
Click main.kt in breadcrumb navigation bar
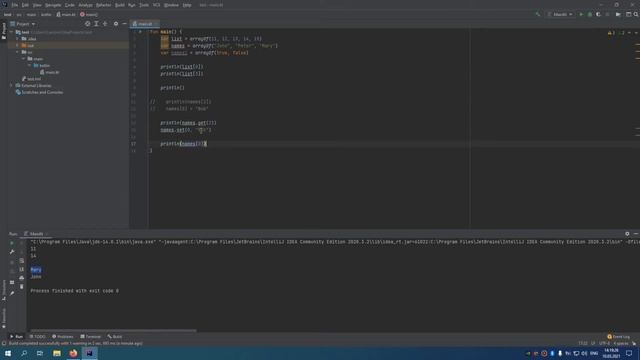coord(66,14)
